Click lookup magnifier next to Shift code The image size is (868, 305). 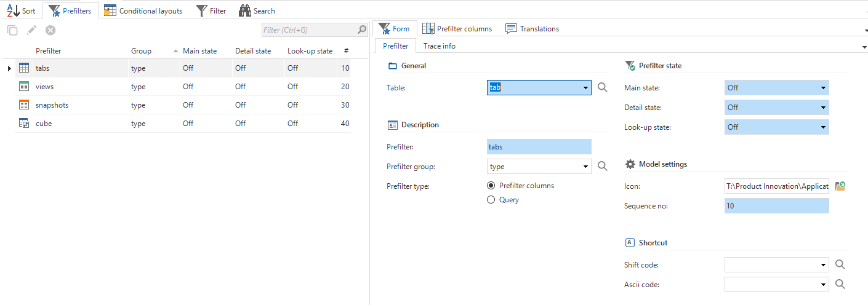pyautogui.click(x=840, y=265)
